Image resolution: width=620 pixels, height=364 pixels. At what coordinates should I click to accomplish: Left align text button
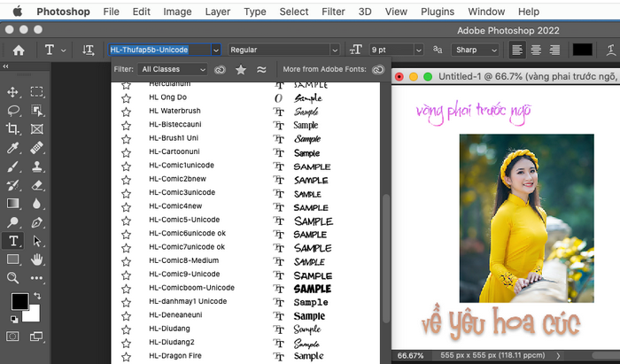point(517,50)
